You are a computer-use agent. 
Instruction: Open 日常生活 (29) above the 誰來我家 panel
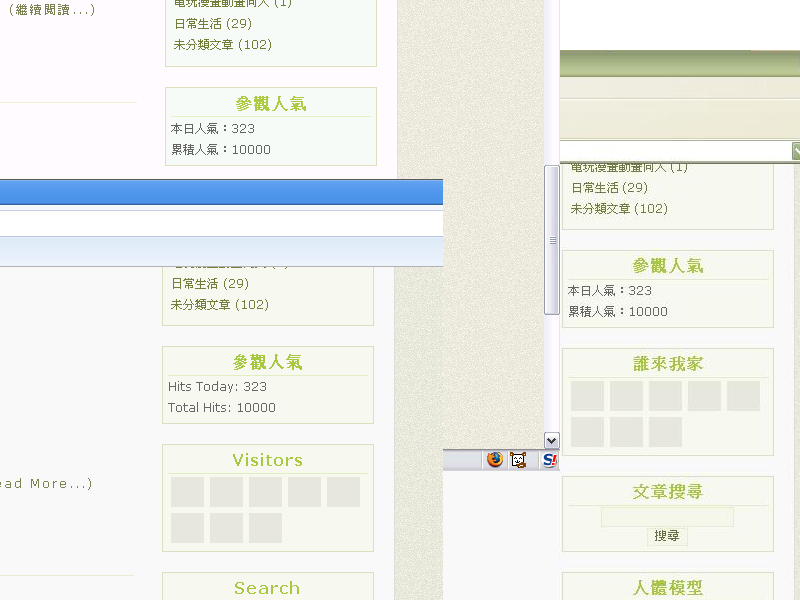pos(609,188)
